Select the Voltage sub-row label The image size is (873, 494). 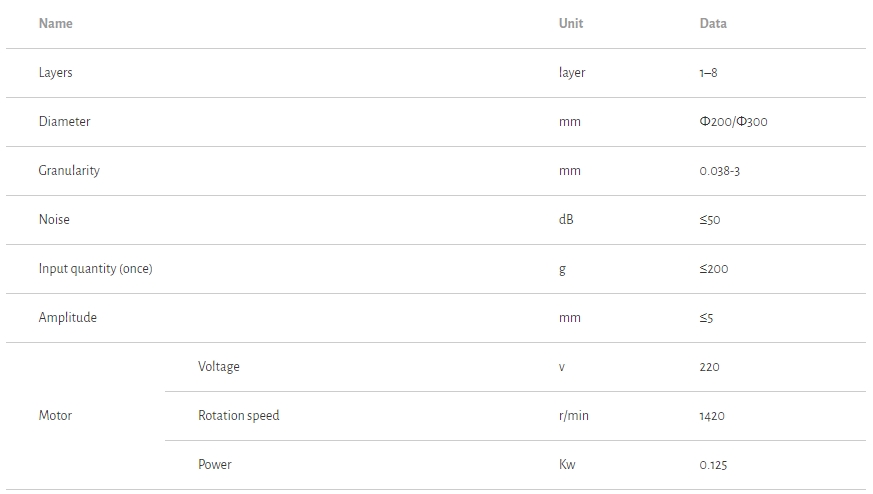point(219,367)
